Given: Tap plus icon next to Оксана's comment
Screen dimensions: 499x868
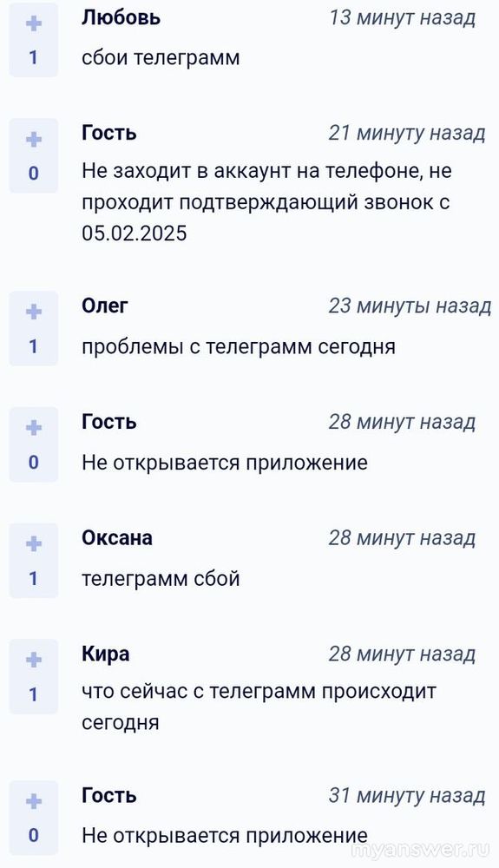Looking at the screenshot, I should [x=34, y=543].
